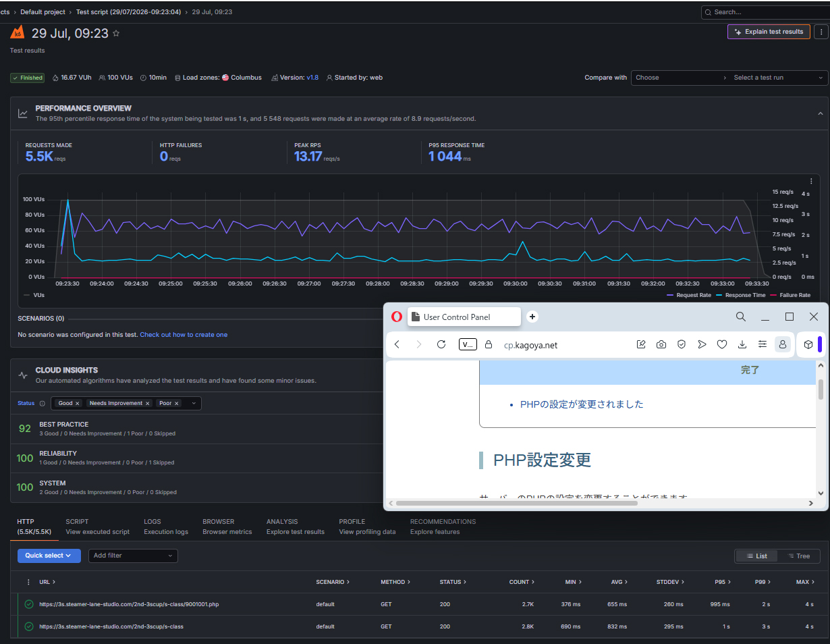Open the System insights row
This screenshot has width=830, height=644.
point(197,488)
